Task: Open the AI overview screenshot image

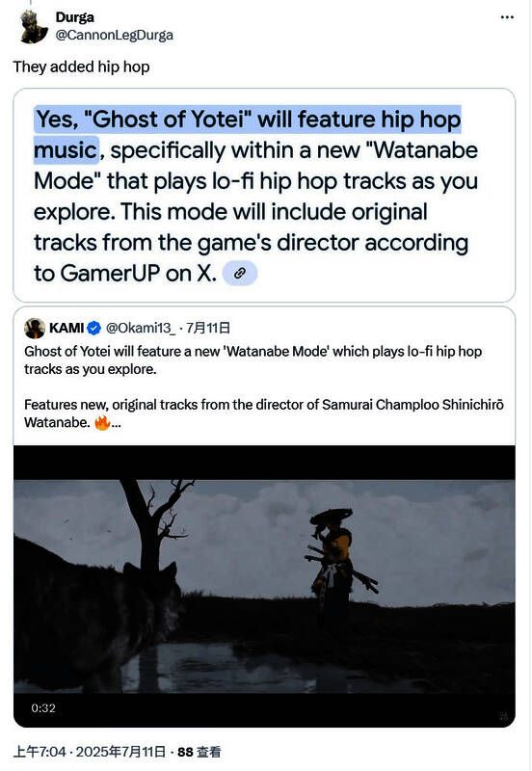Action: tap(264, 196)
